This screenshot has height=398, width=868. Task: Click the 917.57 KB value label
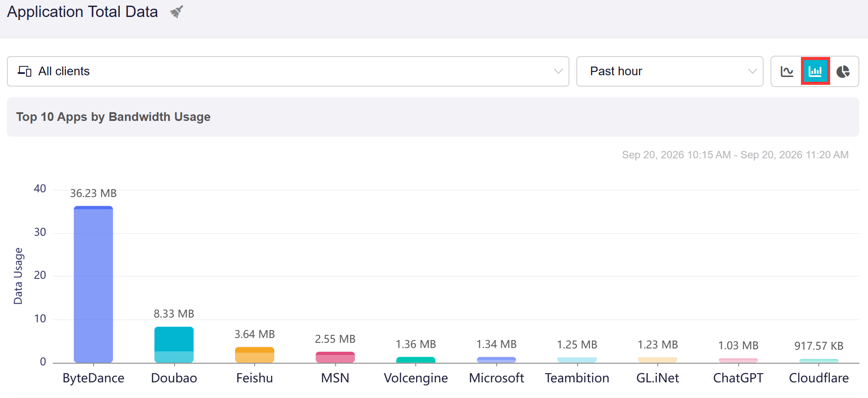tap(819, 346)
